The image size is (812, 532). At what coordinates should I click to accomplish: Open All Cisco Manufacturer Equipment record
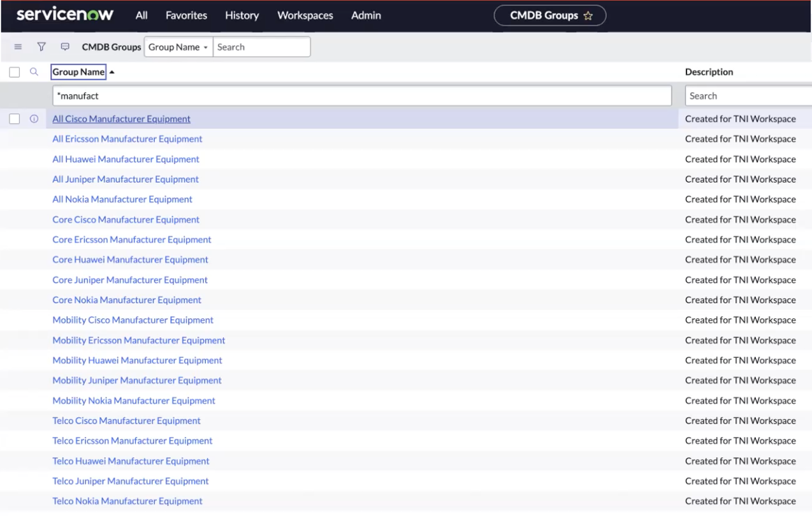click(121, 119)
